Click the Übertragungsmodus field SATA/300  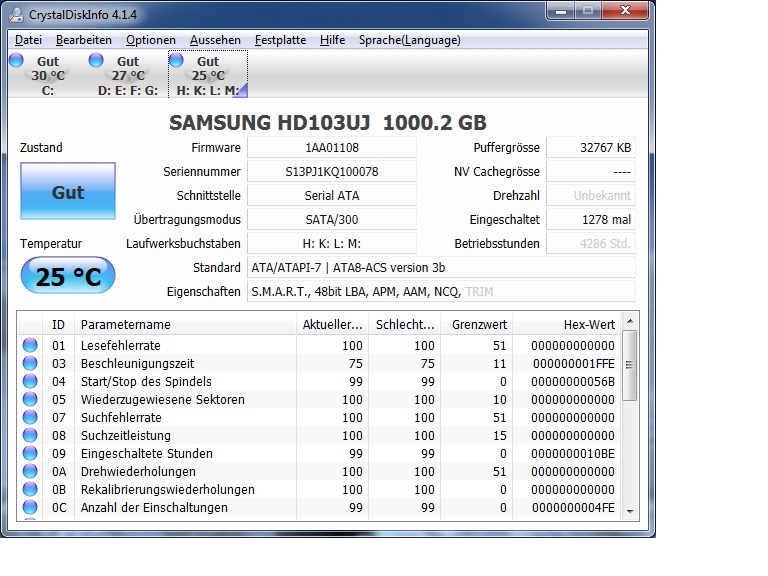(332, 219)
